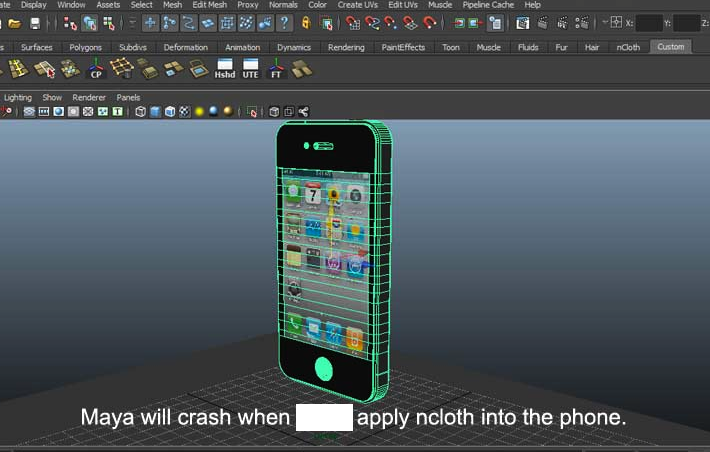Viewport: 710px width, 452px height.
Task: Enable snap to curves magnet
Action: coord(372,23)
